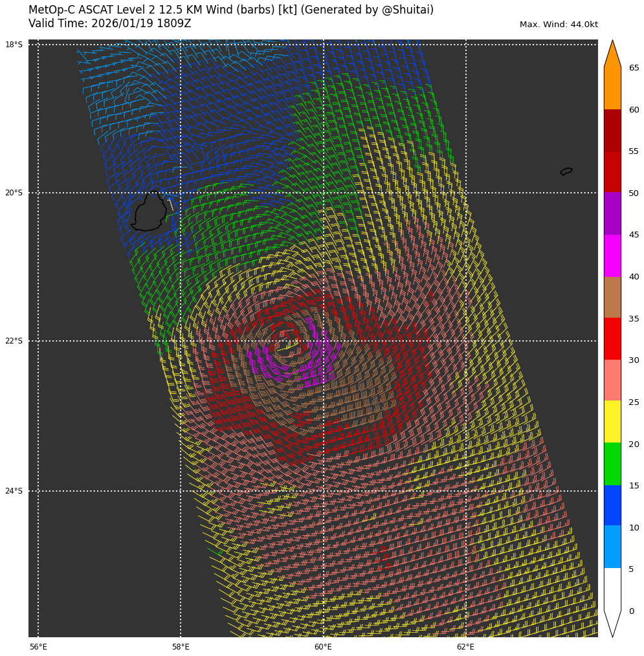Select the purple 45-50 kt colorbar segment

pyautogui.click(x=612, y=213)
